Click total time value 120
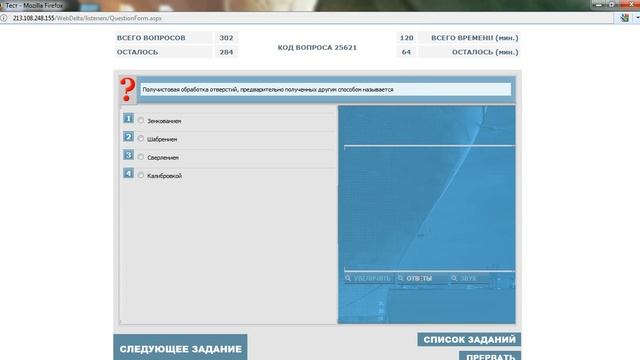Image resolution: width=640 pixels, height=360 pixels. point(407,38)
